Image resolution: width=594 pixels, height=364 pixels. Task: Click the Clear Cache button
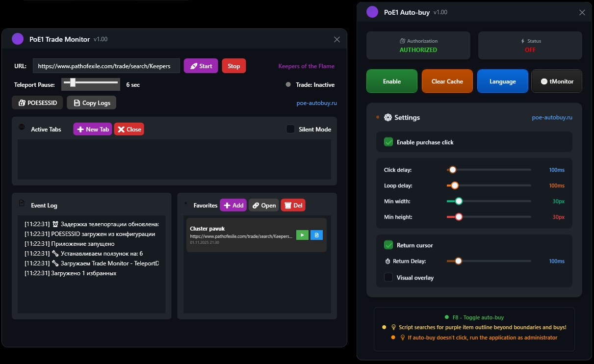coord(447,81)
